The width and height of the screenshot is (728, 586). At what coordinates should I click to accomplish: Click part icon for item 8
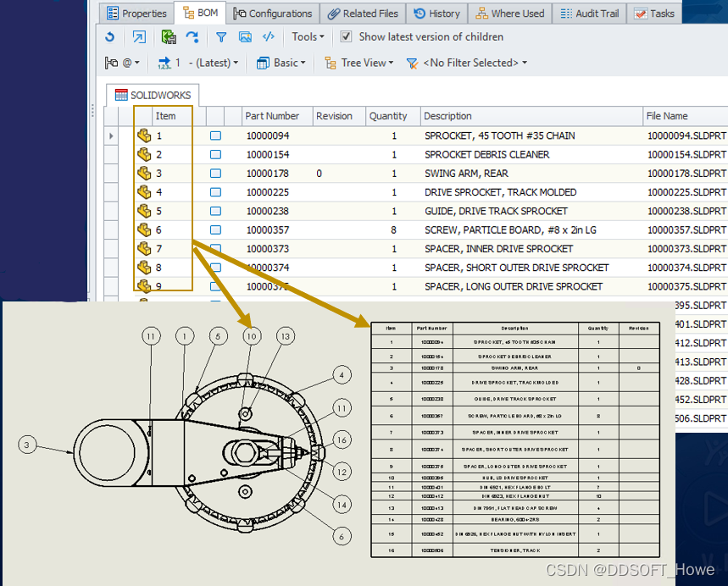[x=144, y=268]
